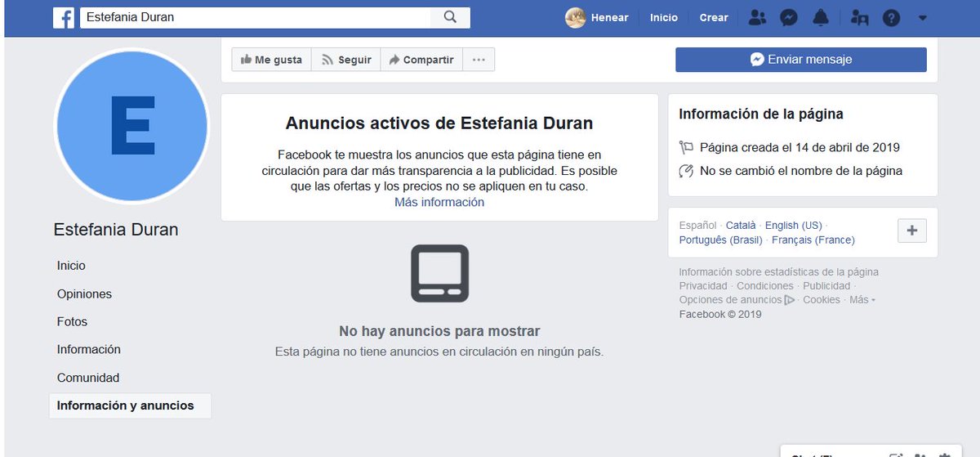980x457 pixels.
Task: Switch language to English (US)
Action: pos(794,226)
